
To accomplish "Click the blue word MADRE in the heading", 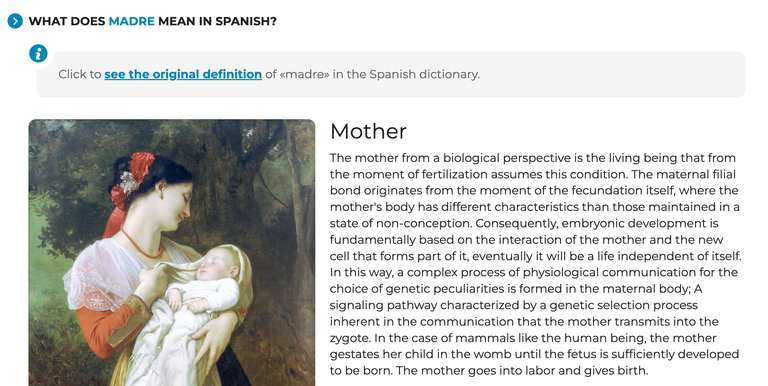I will point(131,21).
